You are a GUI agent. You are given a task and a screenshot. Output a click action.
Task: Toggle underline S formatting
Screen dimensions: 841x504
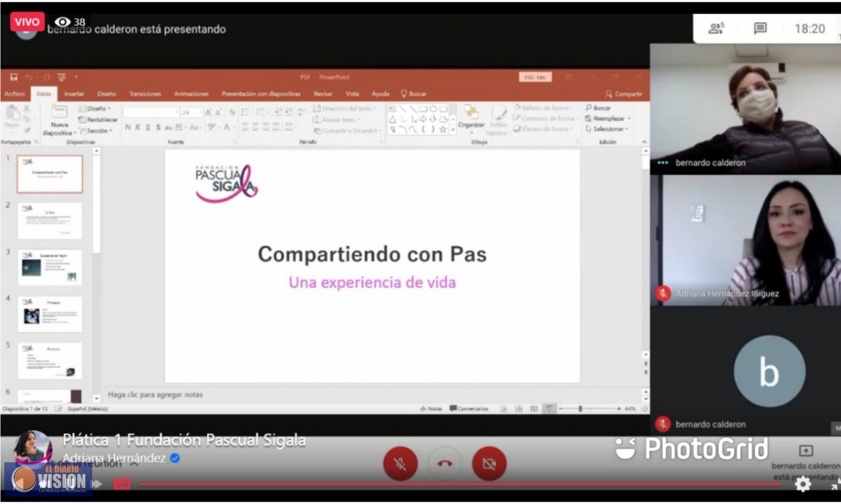pos(148,127)
